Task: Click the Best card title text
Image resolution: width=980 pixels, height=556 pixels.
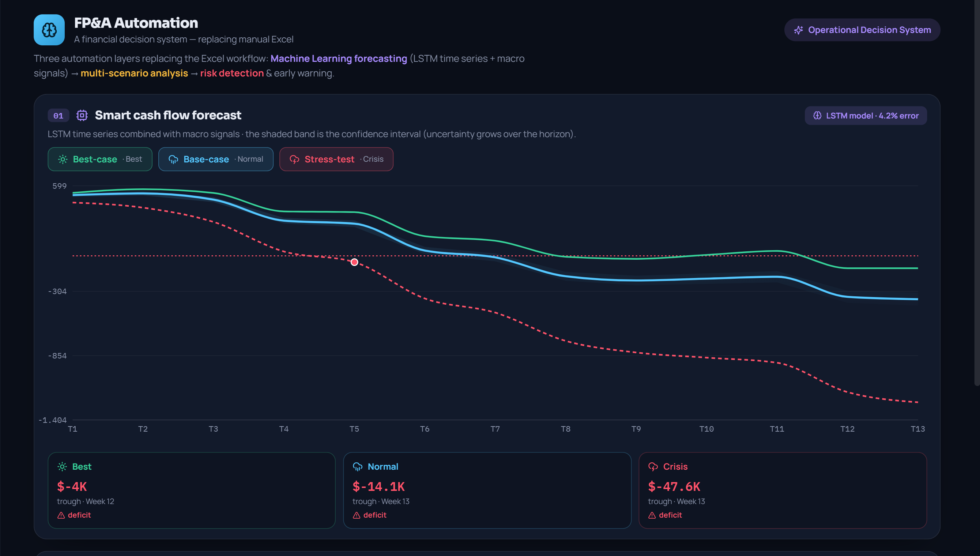Action: point(82,466)
